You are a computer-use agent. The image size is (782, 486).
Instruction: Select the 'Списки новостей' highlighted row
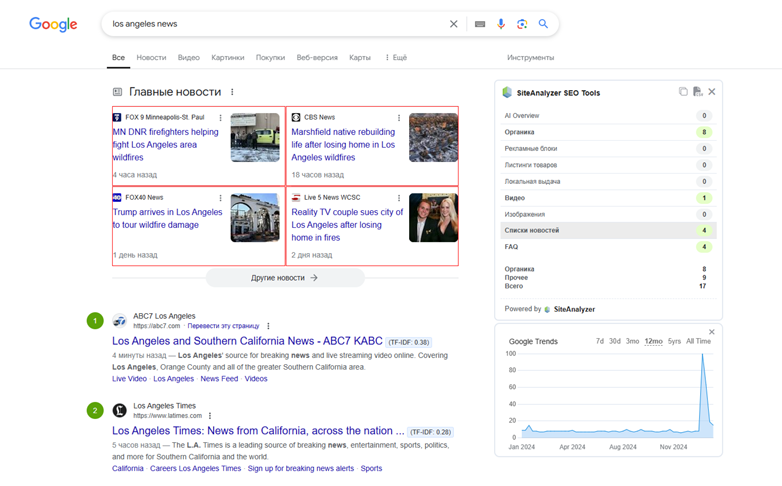click(608, 231)
